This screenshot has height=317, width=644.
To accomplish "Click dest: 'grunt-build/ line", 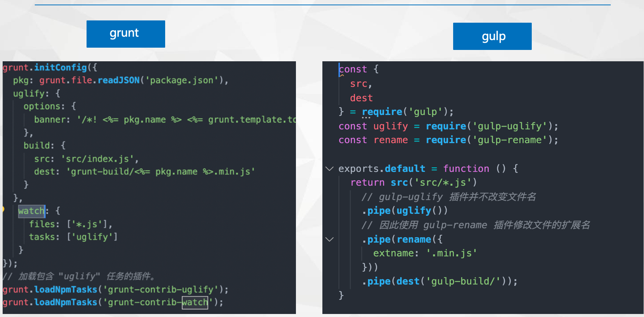I will (145, 172).
